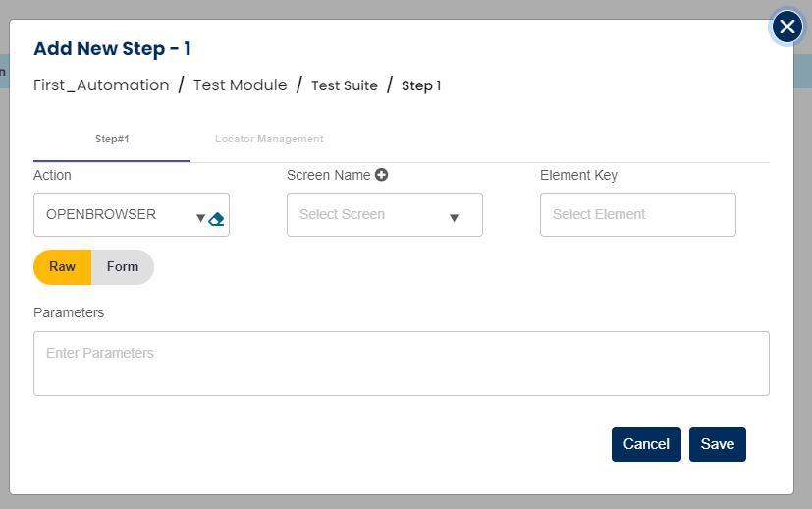Screen dimensions: 812x509
Task: Open the Select Screen dropdown arrow
Action: (x=454, y=218)
